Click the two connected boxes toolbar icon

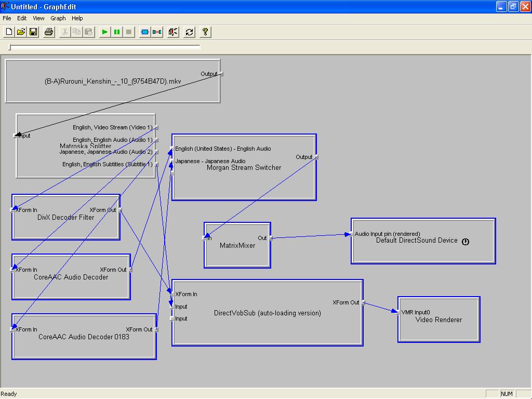(x=157, y=32)
